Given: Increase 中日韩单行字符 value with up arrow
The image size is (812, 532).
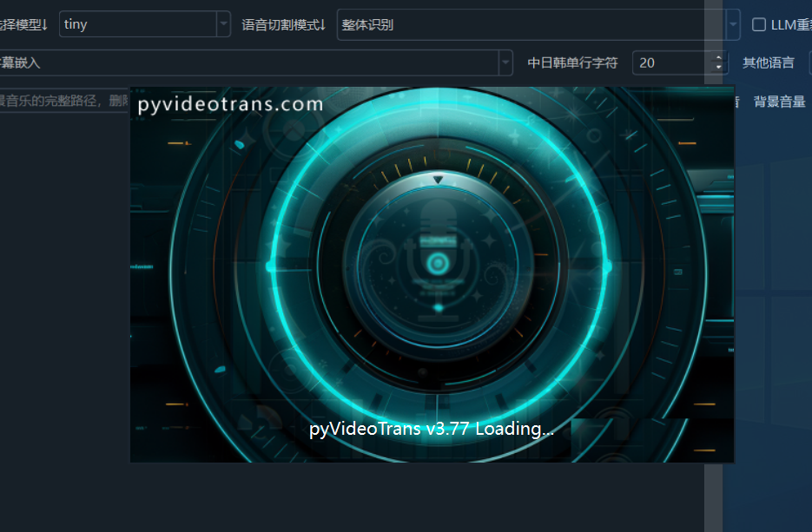Looking at the screenshot, I should click(718, 57).
